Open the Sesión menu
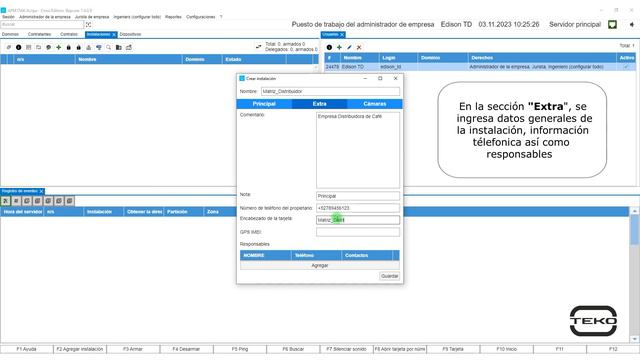The width and height of the screenshot is (640, 360). point(8,17)
